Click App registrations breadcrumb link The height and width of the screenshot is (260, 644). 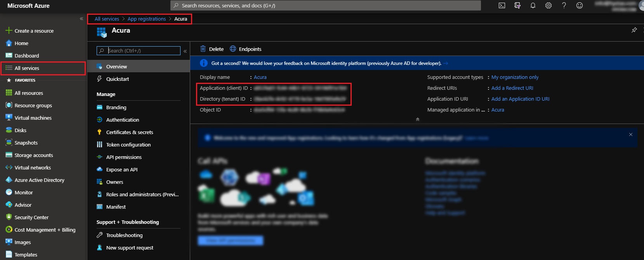coord(147,19)
